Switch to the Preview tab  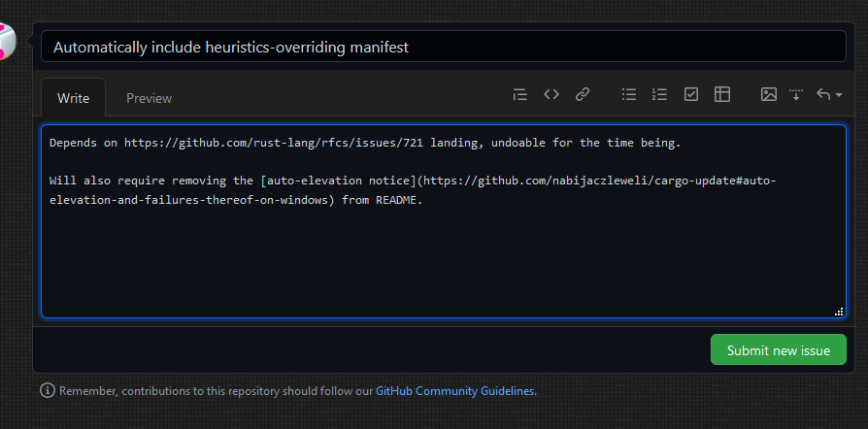click(x=149, y=98)
